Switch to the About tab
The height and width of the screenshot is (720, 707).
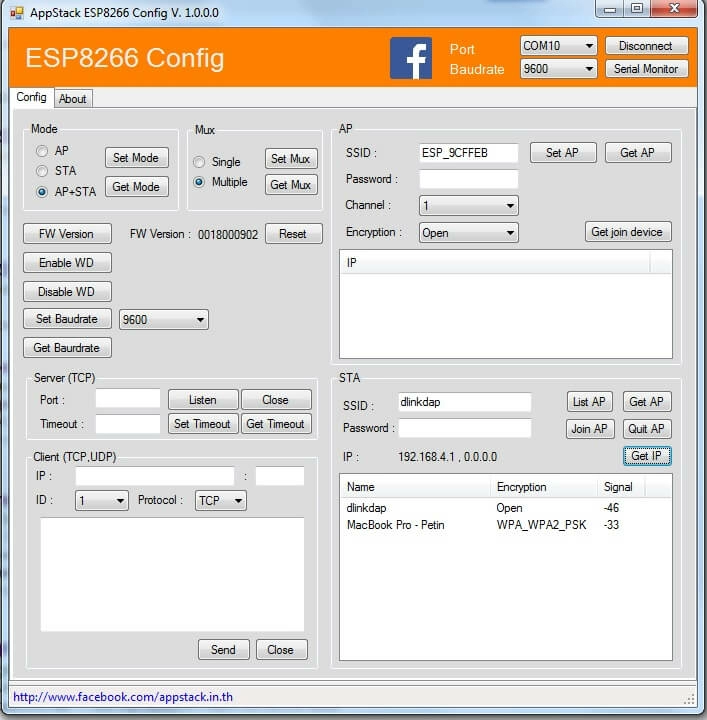point(72,99)
